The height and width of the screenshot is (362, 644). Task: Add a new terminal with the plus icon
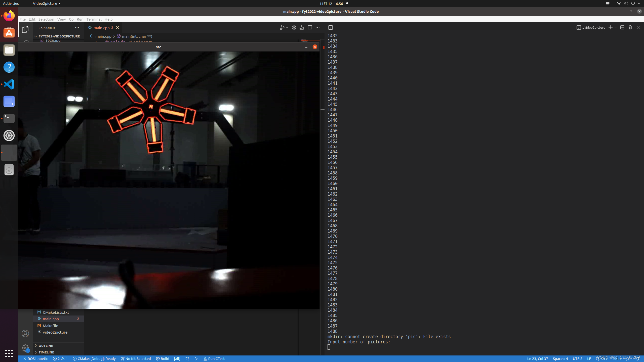tap(610, 27)
